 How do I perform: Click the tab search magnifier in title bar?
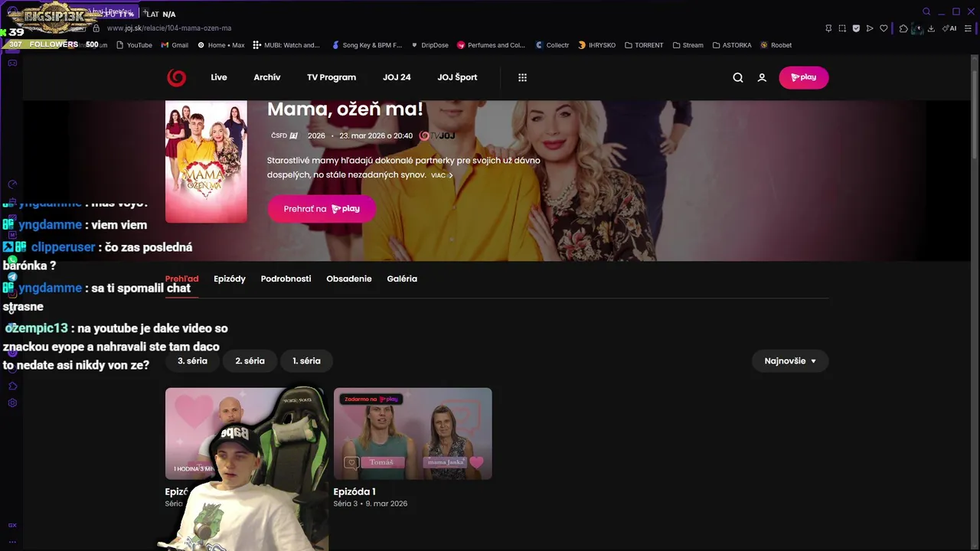(926, 11)
